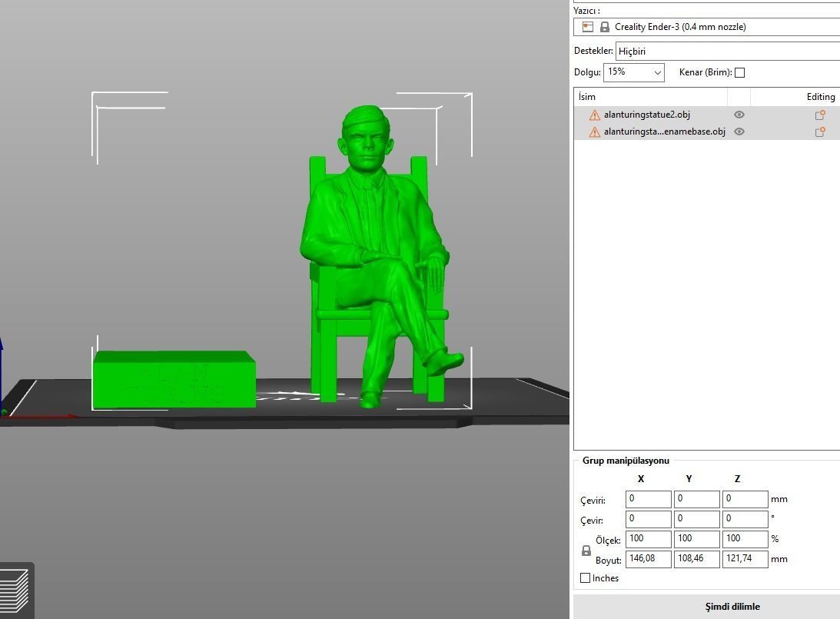Open editing icon for alanturingstatue2.obj

pyautogui.click(x=820, y=115)
